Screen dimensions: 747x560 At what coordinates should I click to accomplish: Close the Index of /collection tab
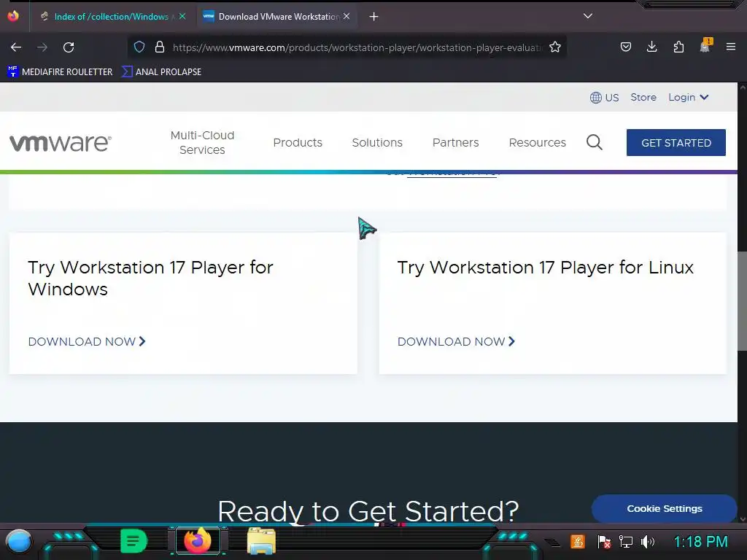(182, 16)
